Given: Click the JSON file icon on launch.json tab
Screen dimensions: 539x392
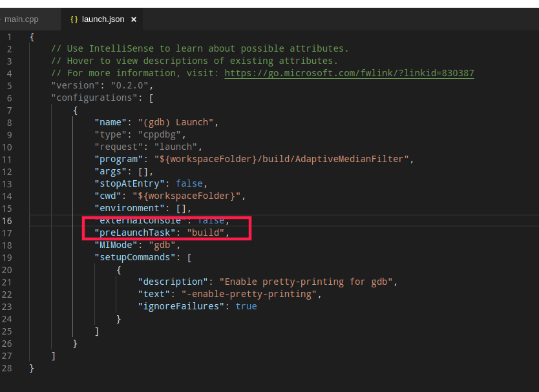Looking at the screenshot, I should [x=74, y=19].
